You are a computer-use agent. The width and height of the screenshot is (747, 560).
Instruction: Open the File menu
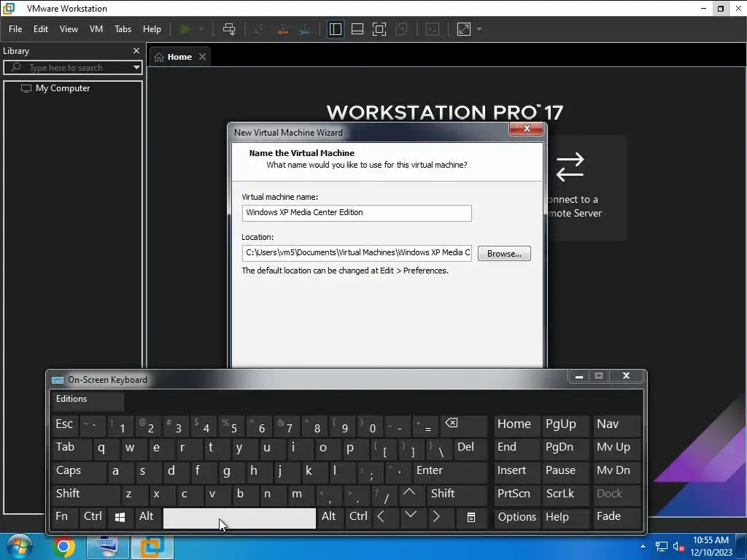click(15, 29)
